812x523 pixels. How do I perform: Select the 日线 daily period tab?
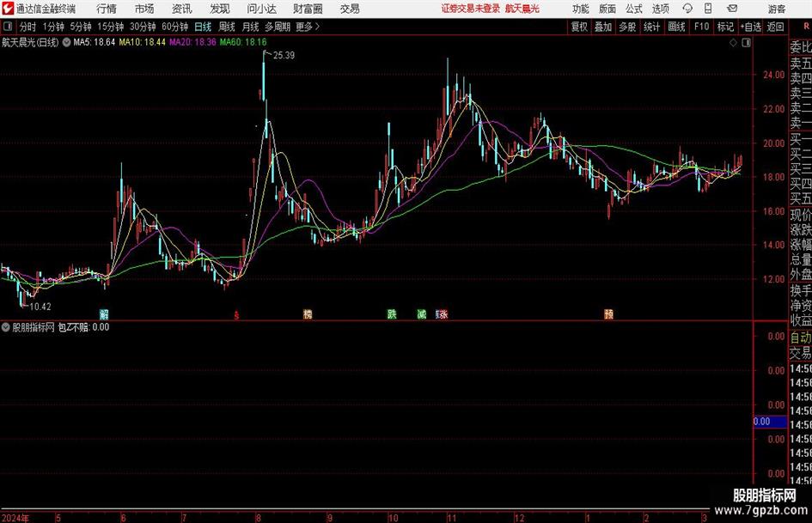(203, 27)
